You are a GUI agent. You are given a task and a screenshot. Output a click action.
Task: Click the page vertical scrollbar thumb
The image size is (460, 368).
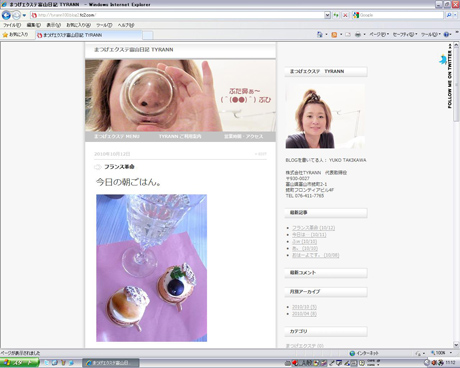(456, 84)
